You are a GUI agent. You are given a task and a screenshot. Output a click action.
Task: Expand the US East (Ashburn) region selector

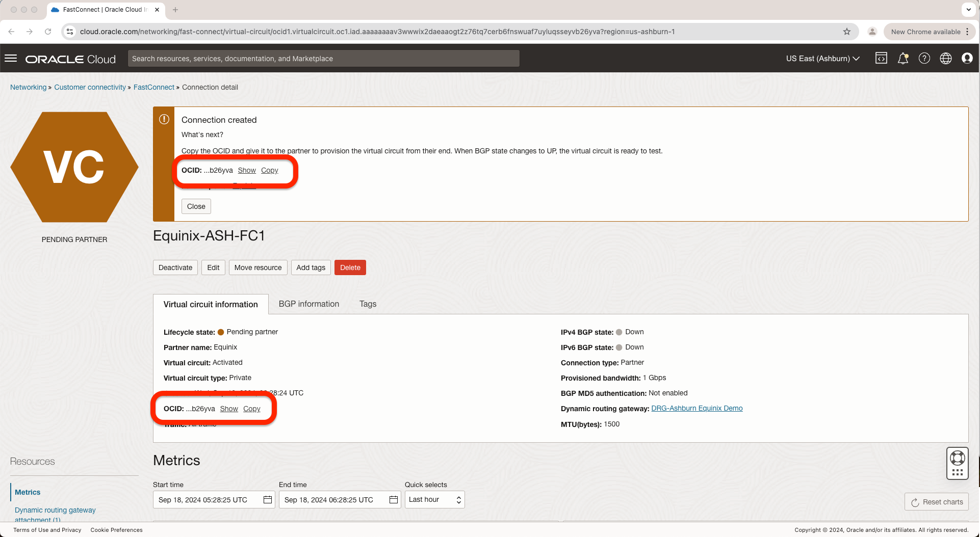[x=823, y=59]
